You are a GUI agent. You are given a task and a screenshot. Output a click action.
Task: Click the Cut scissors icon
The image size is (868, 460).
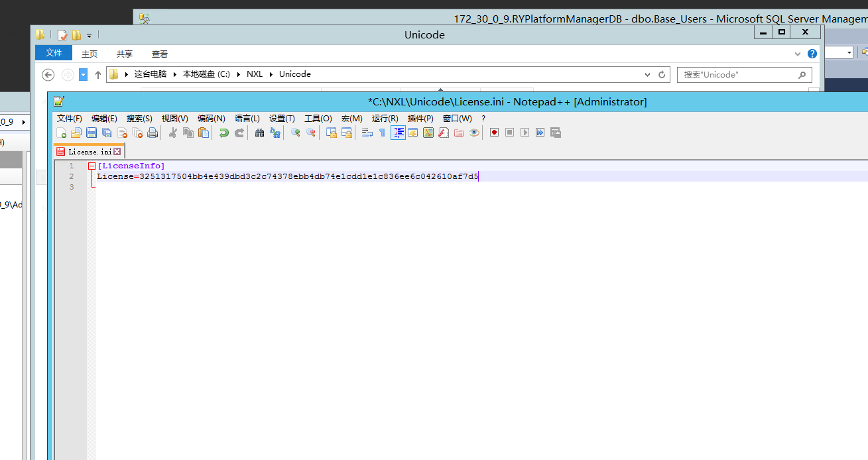tap(173, 133)
